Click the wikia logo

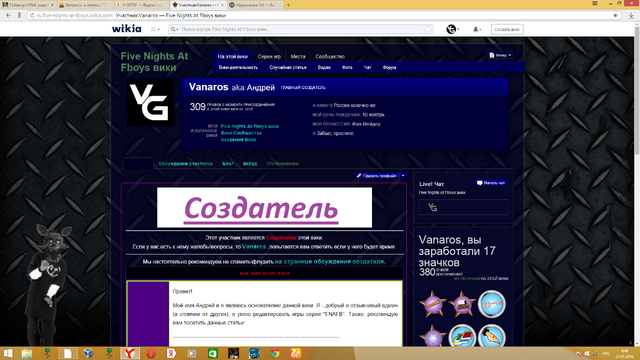pos(127,29)
